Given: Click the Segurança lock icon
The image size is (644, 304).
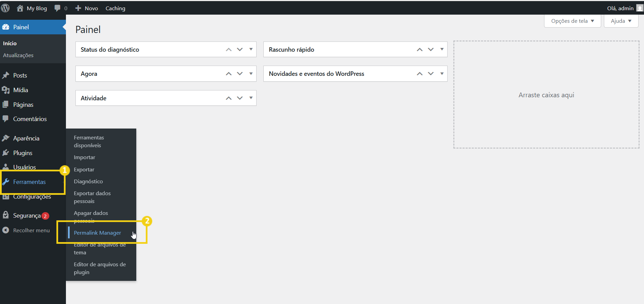Looking at the screenshot, I should click(6, 215).
